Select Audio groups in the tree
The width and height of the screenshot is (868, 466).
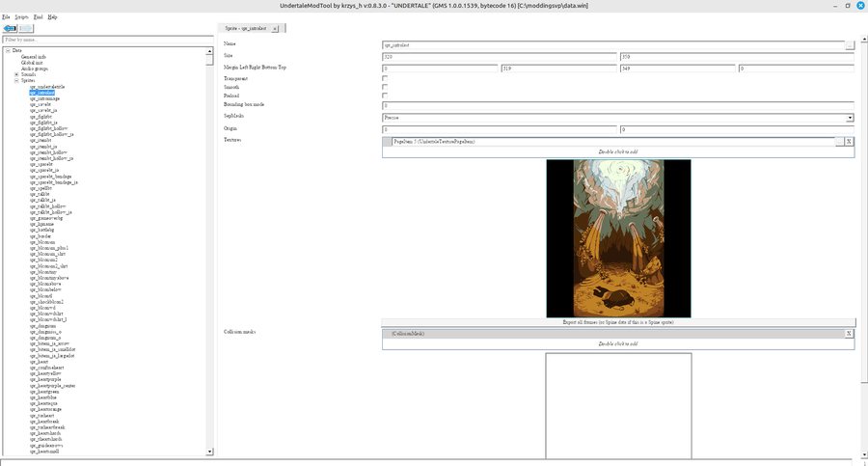tap(35, 69)
